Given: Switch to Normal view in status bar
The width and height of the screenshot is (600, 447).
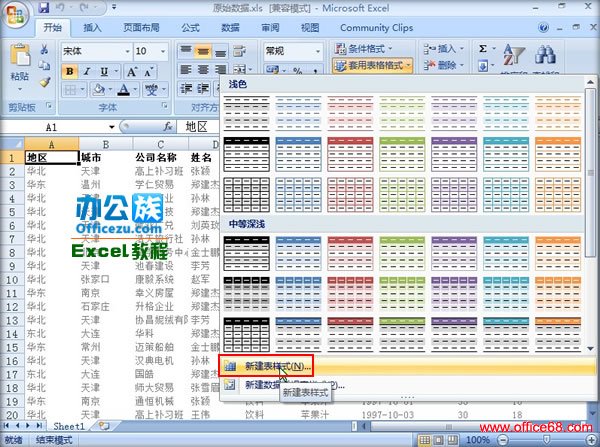Looking at the screenshot, I should (424, 440).
